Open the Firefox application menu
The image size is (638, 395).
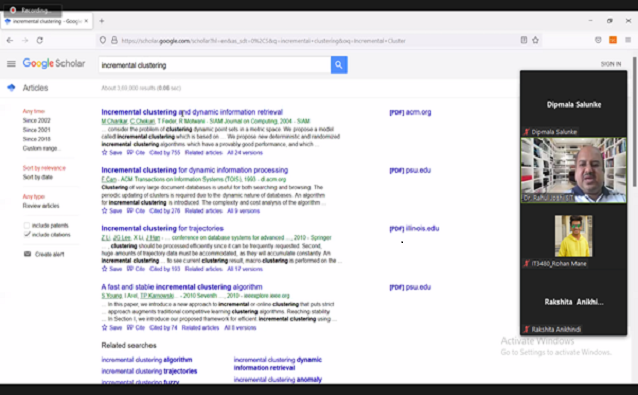point(628,40)
